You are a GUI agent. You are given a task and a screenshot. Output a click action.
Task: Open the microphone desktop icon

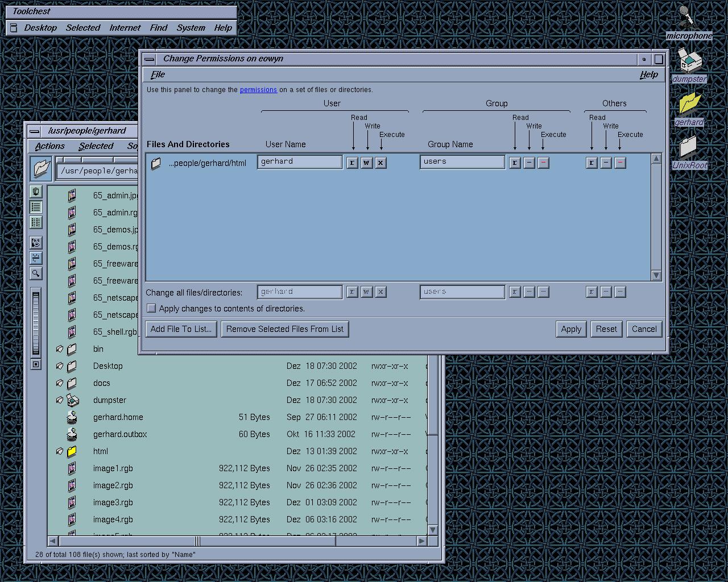pyautogui.click(x=688, y=17)
